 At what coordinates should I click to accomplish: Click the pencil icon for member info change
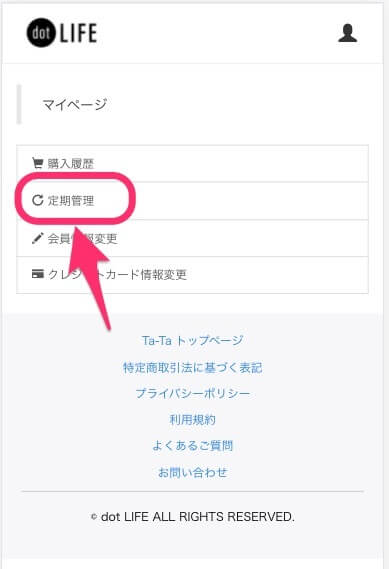(x=37, y=238)
